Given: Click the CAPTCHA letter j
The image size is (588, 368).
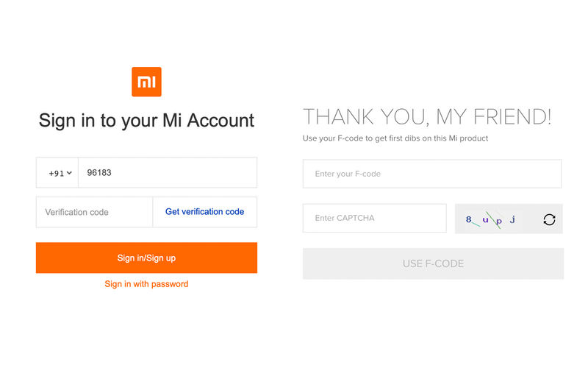Looking at the screenshot, I should (x=512, y=219).
